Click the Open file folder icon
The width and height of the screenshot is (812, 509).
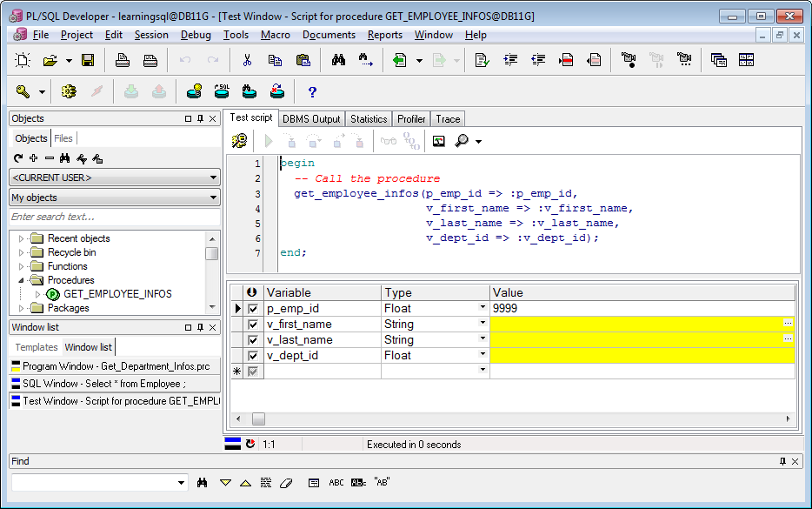coord(50,60)
